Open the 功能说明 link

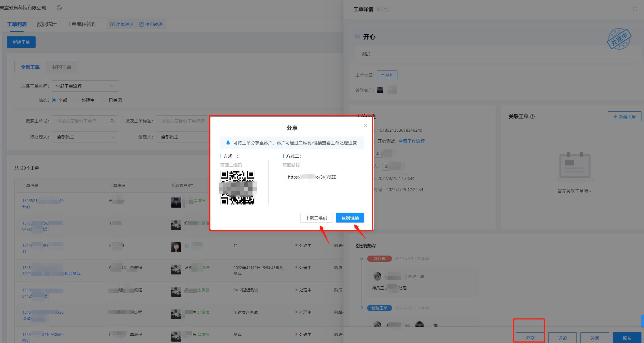point(122,25)
